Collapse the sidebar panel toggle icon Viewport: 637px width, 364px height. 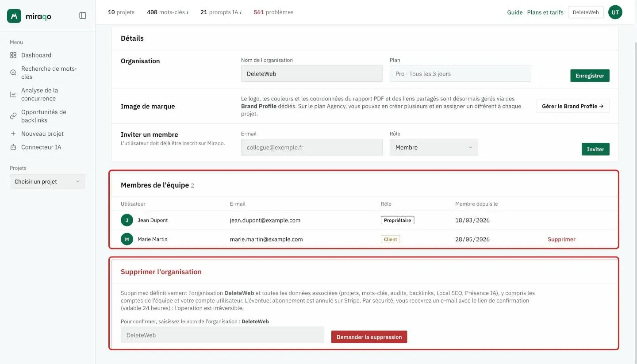click(x=83, y=15)
